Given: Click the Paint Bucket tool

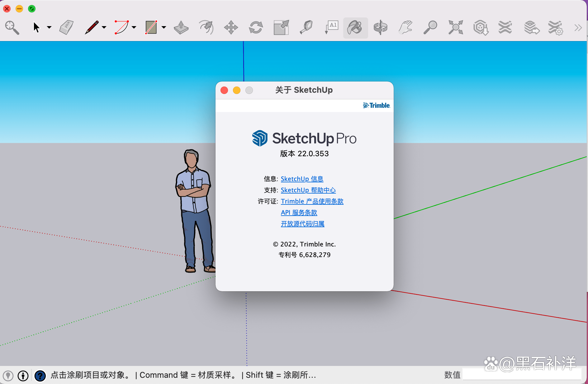Looking at the screenshot, I should tap(355, 28).
